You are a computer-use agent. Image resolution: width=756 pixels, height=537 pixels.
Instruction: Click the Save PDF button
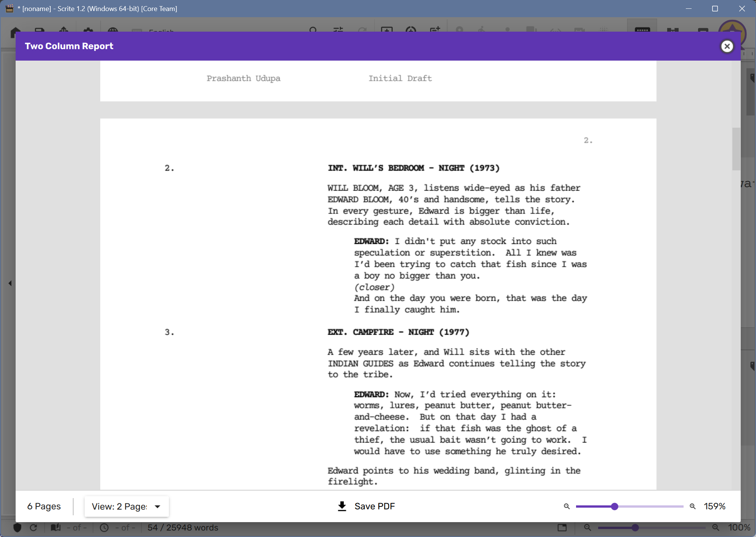tap(366, 506)
